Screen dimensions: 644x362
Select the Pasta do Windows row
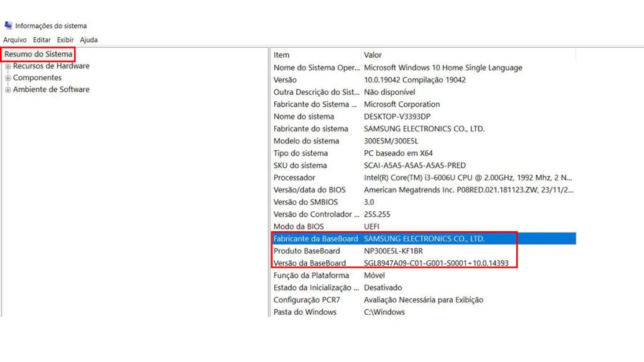pyautogui.click(x=423, y=312)
